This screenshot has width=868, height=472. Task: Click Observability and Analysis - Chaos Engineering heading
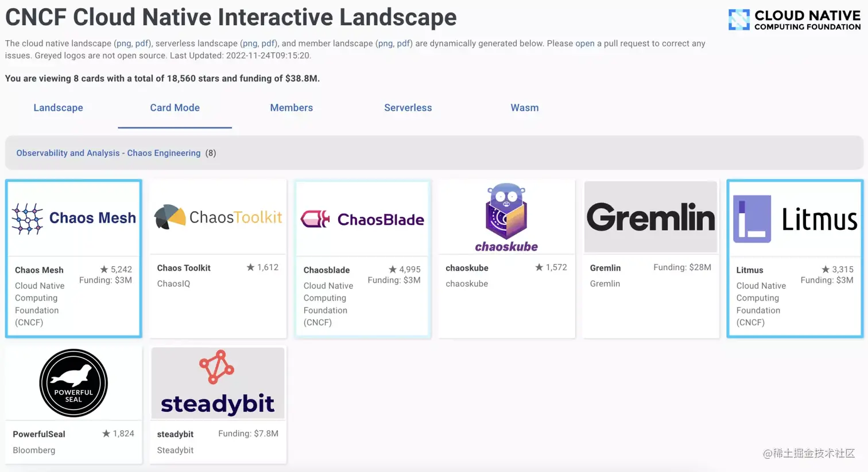108,153
